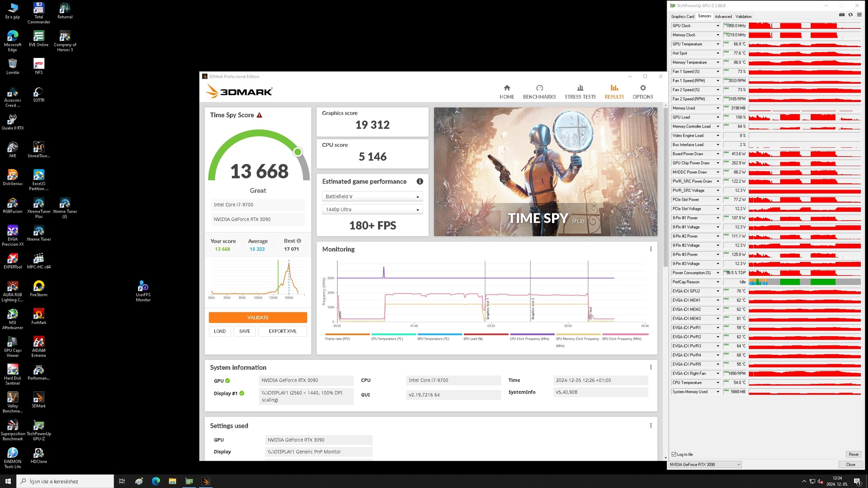868x488 pixels.
Task: Open 3DMark Benchmarks page
Action: pos(539,92)
